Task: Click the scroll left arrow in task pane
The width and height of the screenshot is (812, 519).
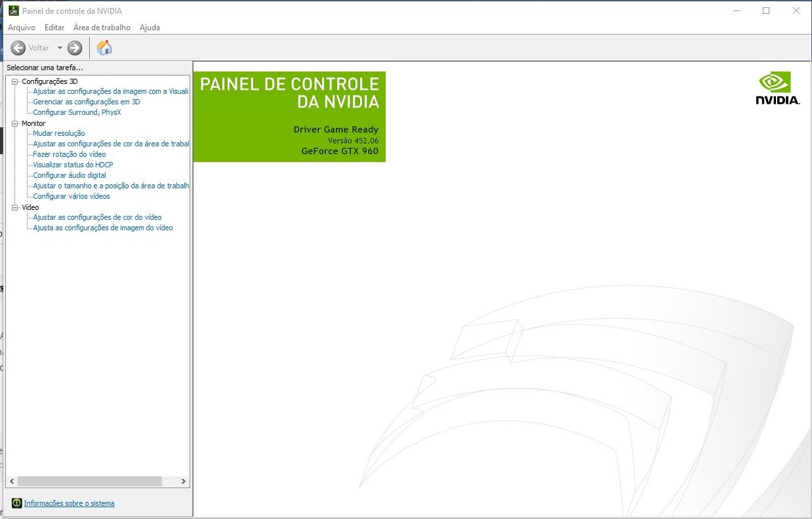Action: click(12, 481)
